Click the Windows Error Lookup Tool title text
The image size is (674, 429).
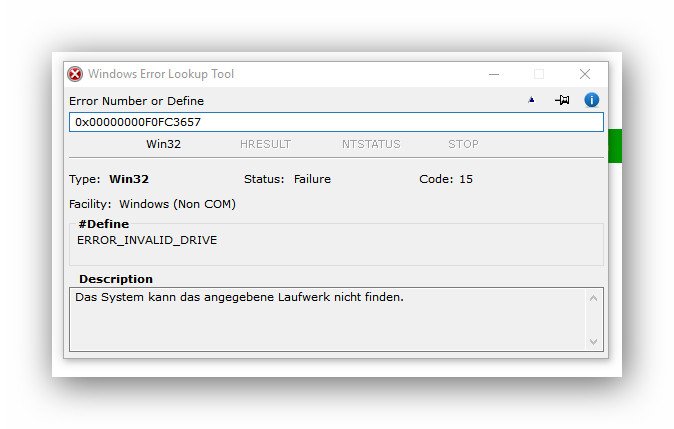tap(161, 74)
